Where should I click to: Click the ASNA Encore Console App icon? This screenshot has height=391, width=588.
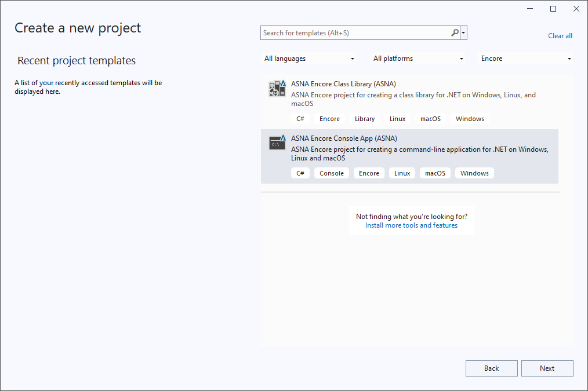tap(277, 142)
